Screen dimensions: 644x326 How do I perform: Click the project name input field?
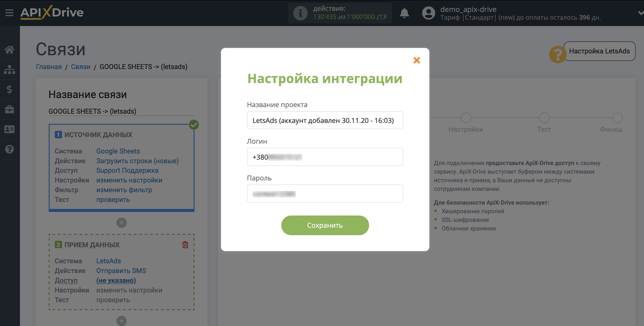point(325,120)
